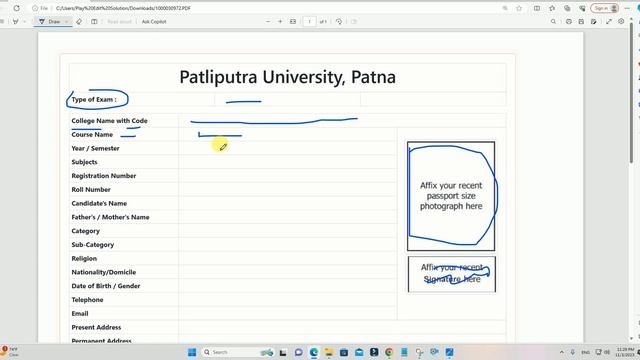The height and width of the screenshot is (360, 640).
Task: Click the "Telephone" row label
Action: coord(87,300)
